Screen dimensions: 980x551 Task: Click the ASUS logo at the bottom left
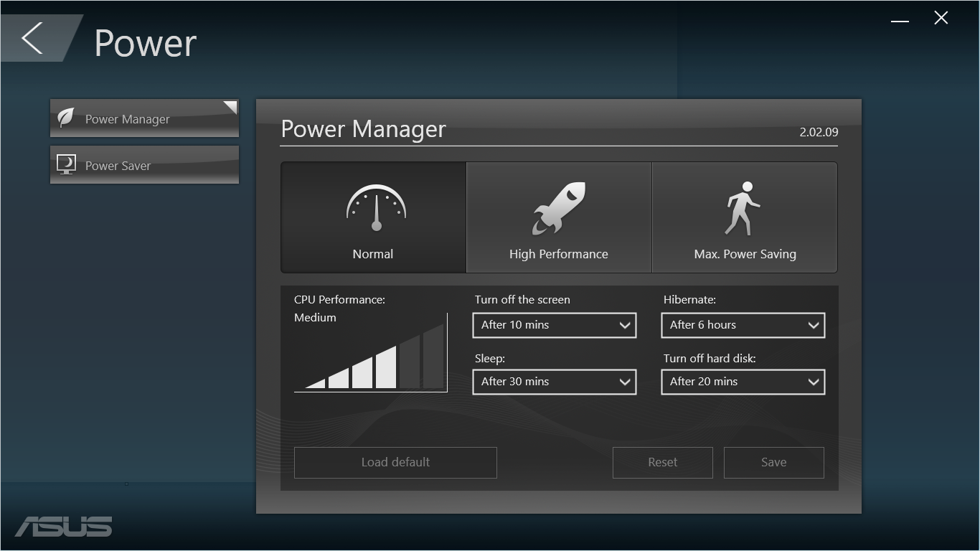click(x=64, y=526)
